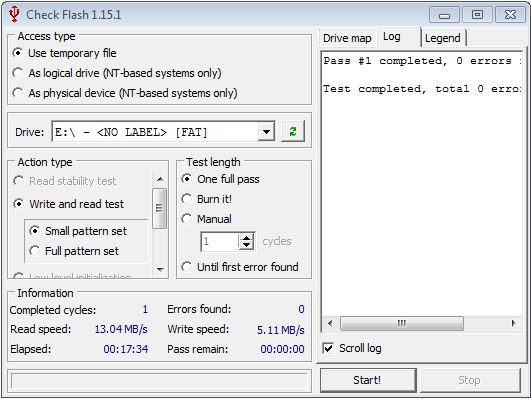
Task: Click the green refresh drive list icon
Action: tap(293, 131)
